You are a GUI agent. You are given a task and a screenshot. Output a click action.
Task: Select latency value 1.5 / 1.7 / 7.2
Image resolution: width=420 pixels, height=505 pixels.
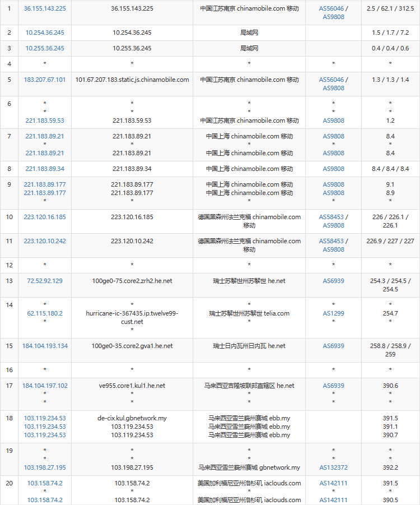pos(390,33)
